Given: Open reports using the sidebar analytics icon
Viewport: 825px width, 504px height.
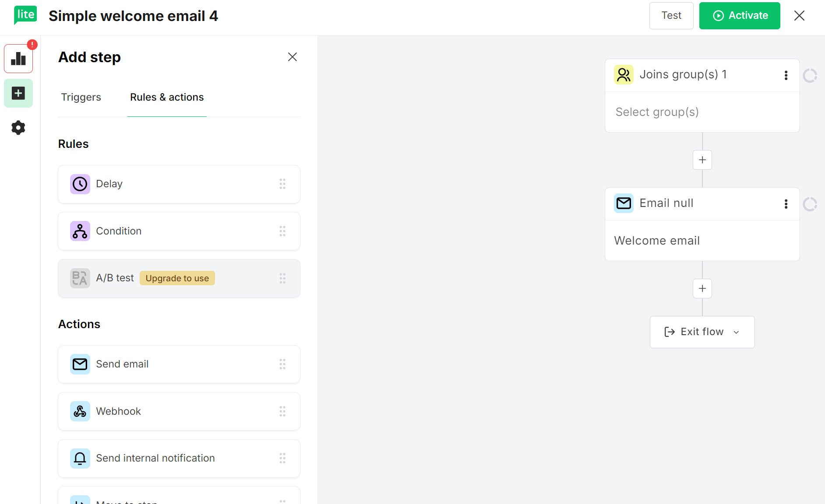Looking at the screenshot, I should point(18,58).
